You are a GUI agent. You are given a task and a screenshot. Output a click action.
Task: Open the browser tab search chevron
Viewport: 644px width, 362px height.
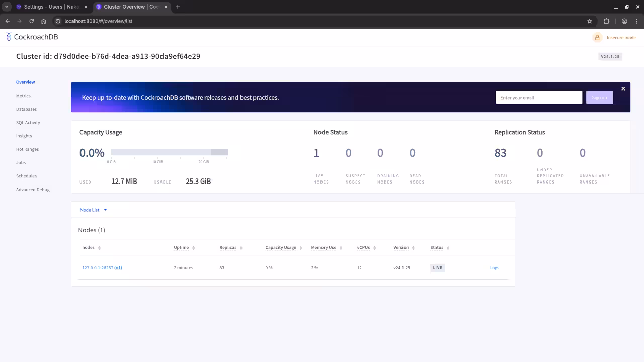point(7,7)
